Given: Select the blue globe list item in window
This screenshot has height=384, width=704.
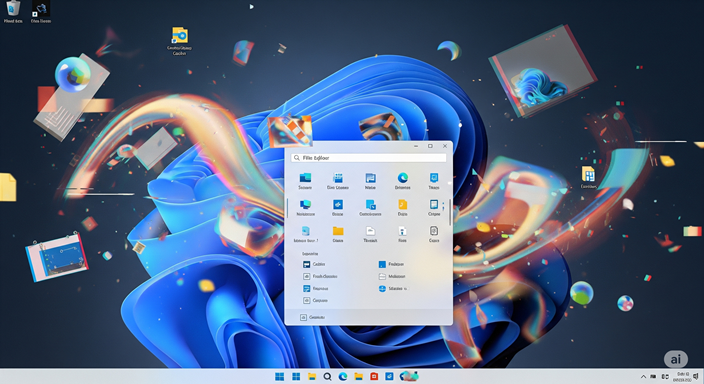Looking at the screenshot, I should tap(393, 288).
